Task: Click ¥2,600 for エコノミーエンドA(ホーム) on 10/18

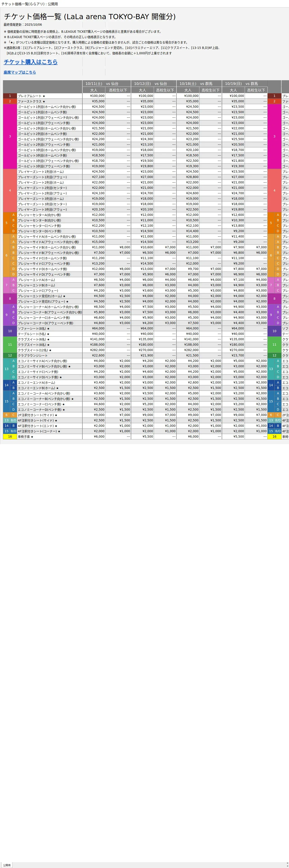Action: coord(188,382)
